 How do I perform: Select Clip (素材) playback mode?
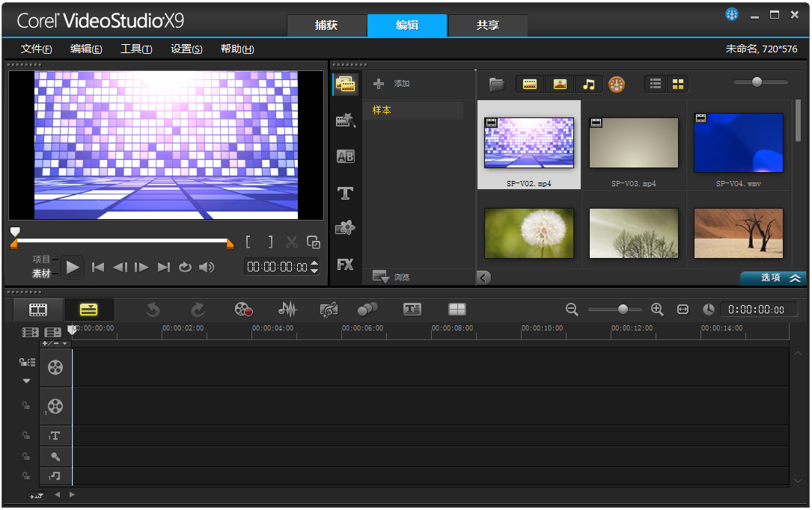(x=41, y=274)
